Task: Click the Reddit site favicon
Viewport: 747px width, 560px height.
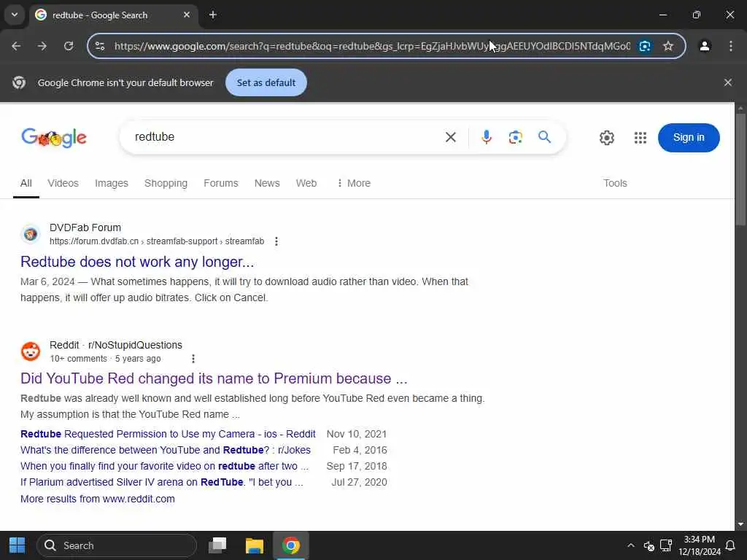Action: (x=31, y=351)
